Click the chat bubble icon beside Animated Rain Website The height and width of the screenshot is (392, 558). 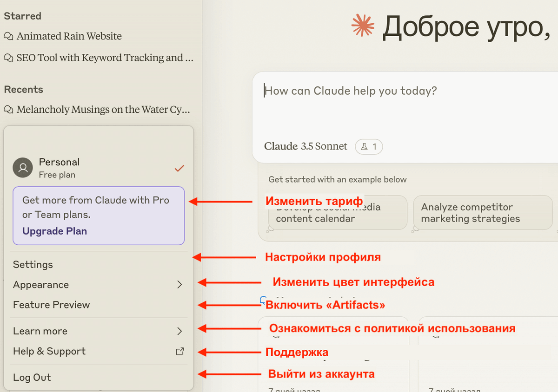coord(8,36)
